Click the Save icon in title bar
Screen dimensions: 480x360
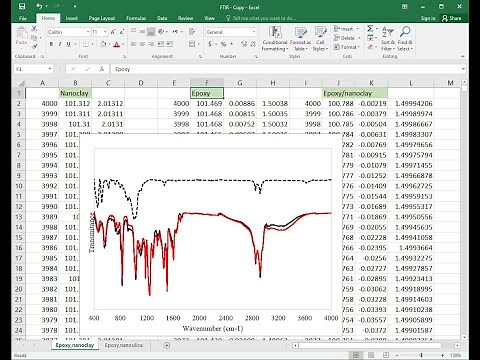tap(22, 7)
